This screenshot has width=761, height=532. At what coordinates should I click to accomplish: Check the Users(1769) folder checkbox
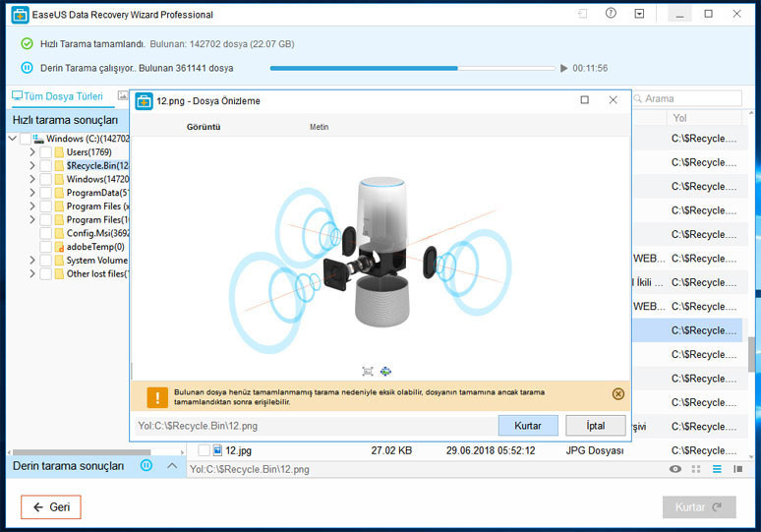tap(45, 152)
